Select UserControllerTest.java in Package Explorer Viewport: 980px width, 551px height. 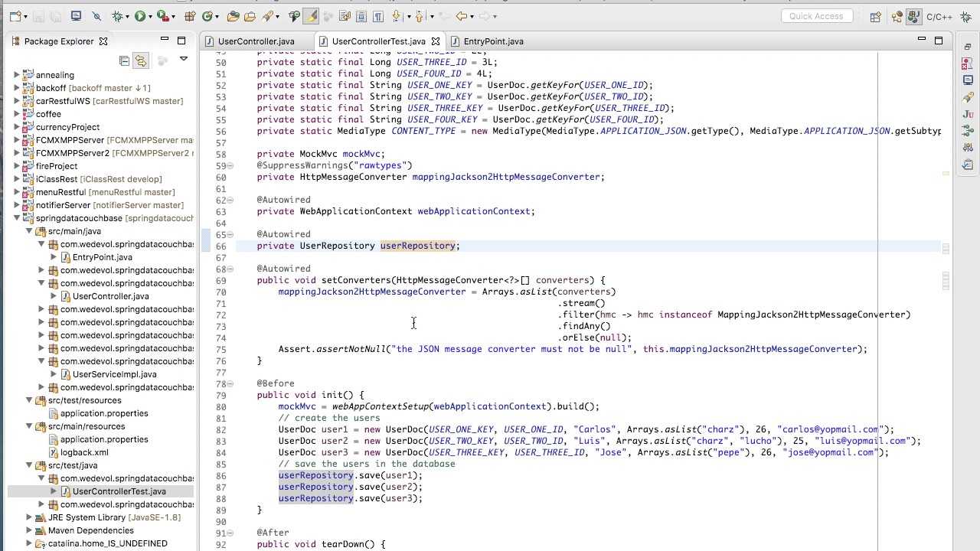(119, 491)
